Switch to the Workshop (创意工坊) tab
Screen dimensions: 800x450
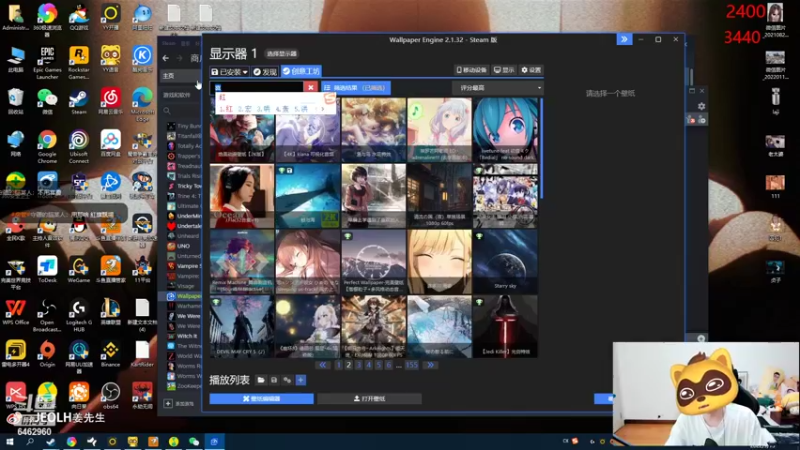301,71
